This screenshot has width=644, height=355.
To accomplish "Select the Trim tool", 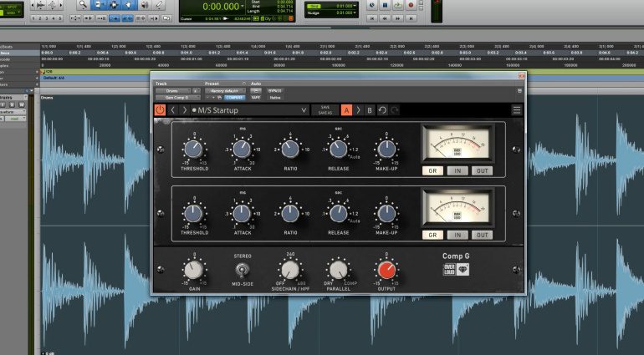I will [99, 4].
